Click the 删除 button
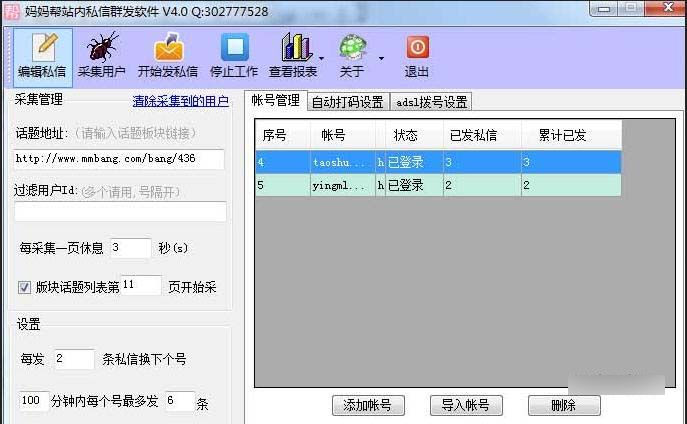 tap(563, 405)
